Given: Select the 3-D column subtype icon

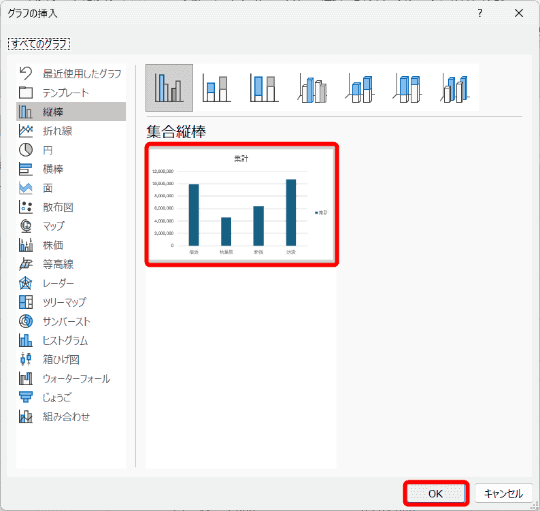Looking at the screenshot, I should (x=455, y=88).
